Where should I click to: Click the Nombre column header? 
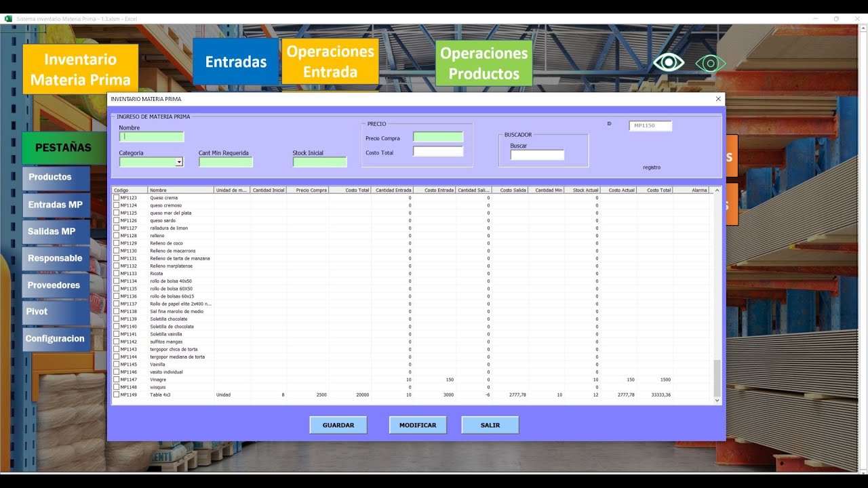pyautogui.click(x=181, y=190)
